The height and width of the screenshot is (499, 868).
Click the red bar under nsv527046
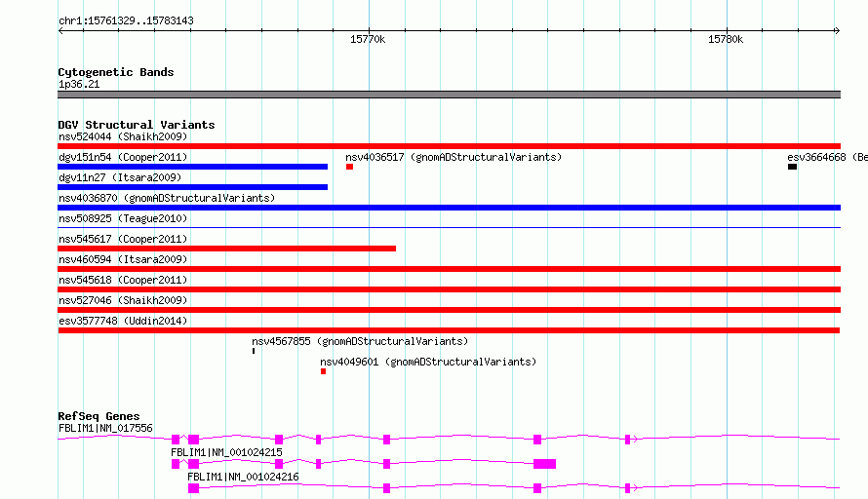[x=449, y=310]
